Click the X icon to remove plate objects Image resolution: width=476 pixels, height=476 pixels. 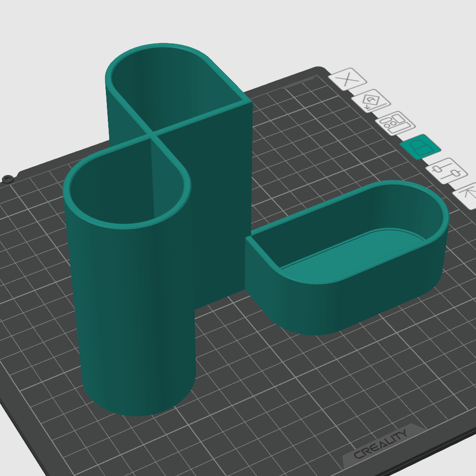pyautogui.click(x=348, y=79)
